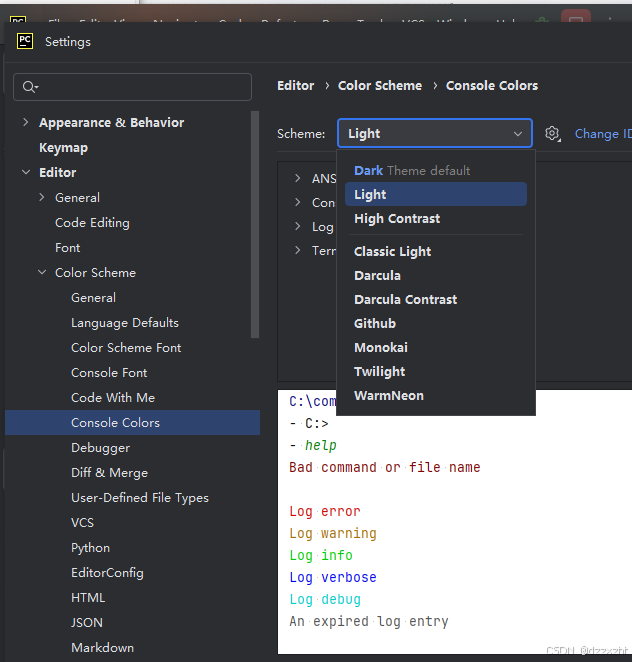The width and height of the screenshot is (632, 662).
Task: Pick Darcula Contrast scheme
Action: tap(436, 299)
